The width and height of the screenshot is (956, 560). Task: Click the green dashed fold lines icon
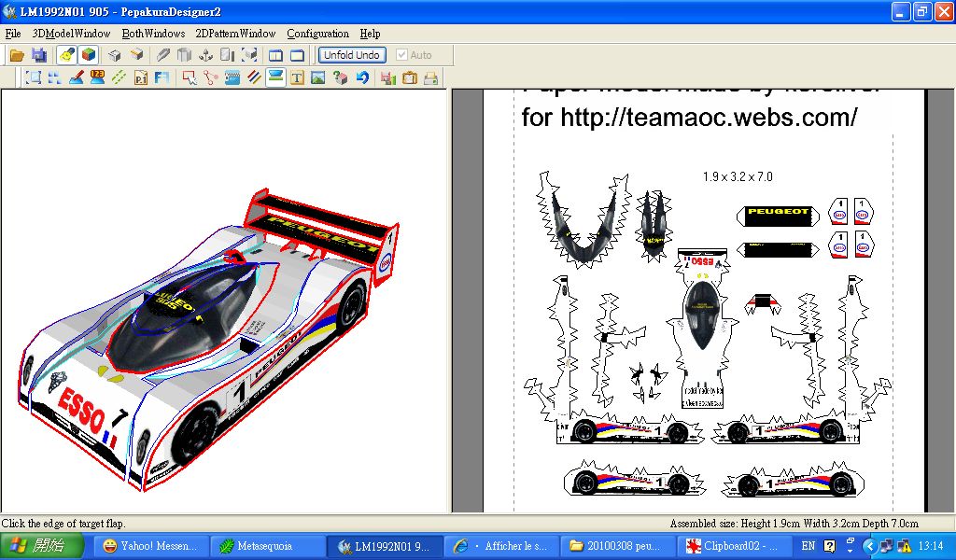pos(119,77)
